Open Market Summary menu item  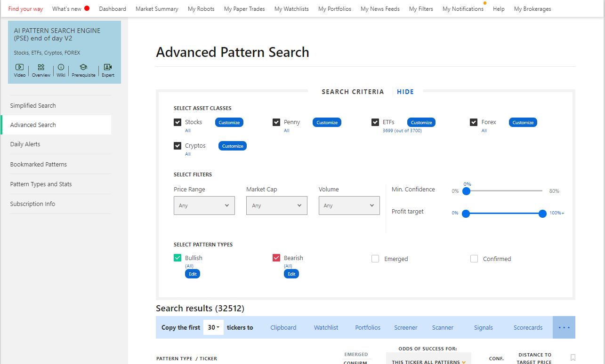point(157,9)
